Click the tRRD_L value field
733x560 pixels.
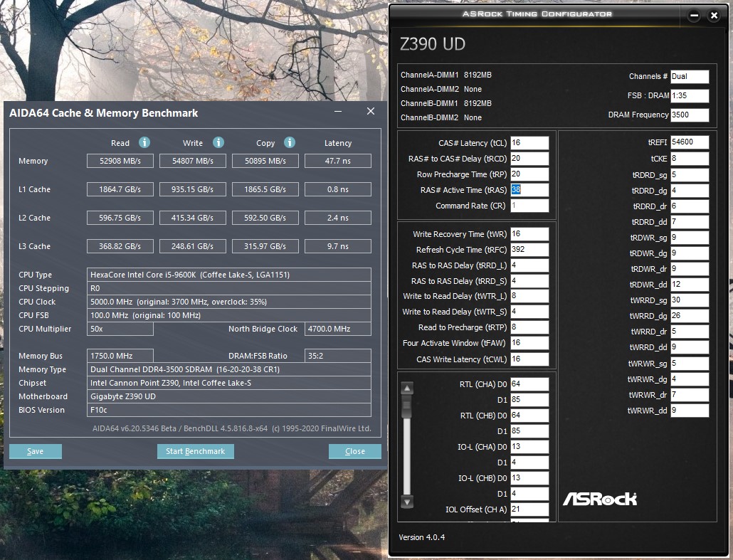pyautogui.click(x=529, y=265)
